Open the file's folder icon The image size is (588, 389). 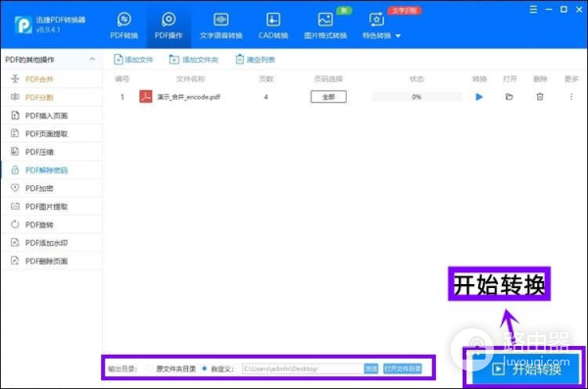(x=509, y=97)
